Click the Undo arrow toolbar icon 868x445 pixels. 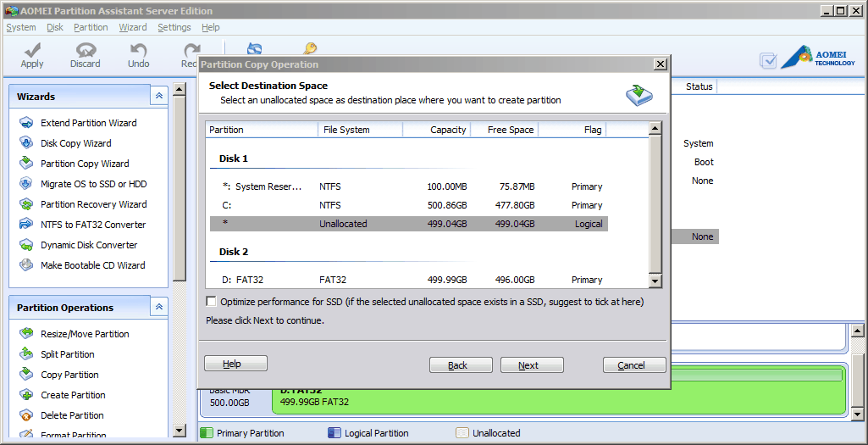point(138,50)
